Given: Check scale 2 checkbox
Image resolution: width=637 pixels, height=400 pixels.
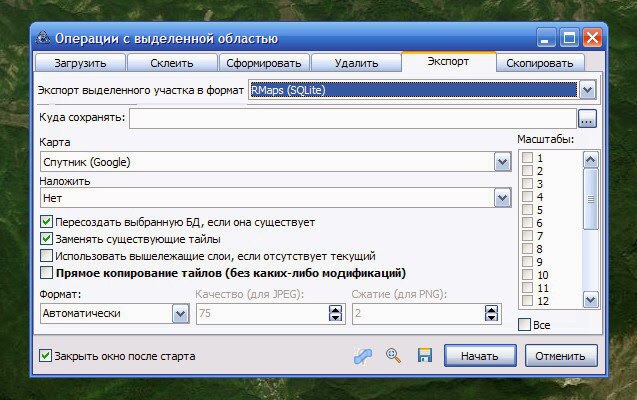Looking at the screenshot, I should pos(527,171).
